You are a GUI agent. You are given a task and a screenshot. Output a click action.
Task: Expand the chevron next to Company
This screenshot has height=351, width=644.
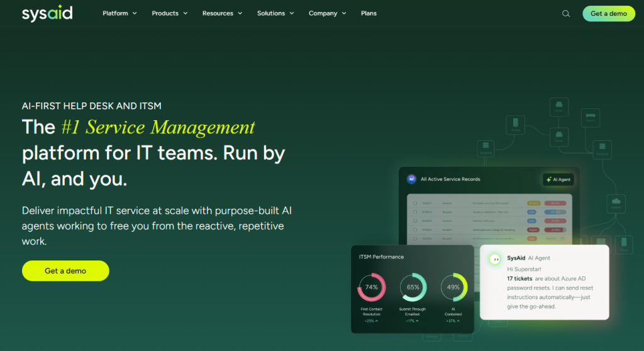[344, 14]
